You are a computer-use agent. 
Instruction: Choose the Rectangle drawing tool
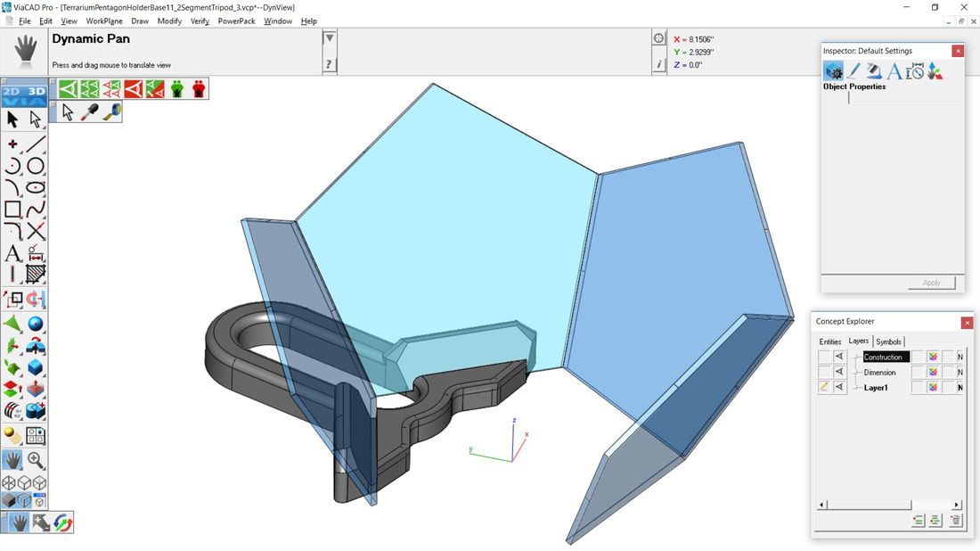[x=12, y=210]
